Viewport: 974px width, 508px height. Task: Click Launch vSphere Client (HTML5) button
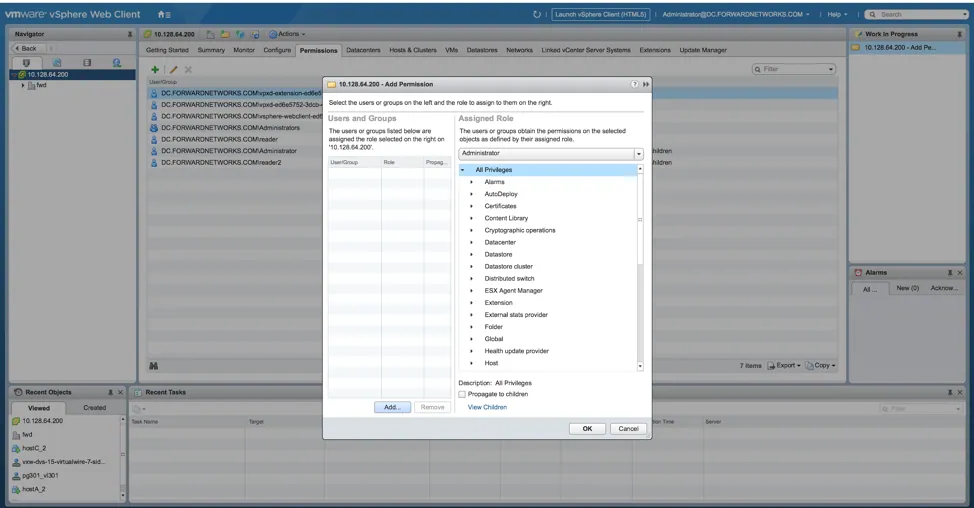[x=601, y=14]
